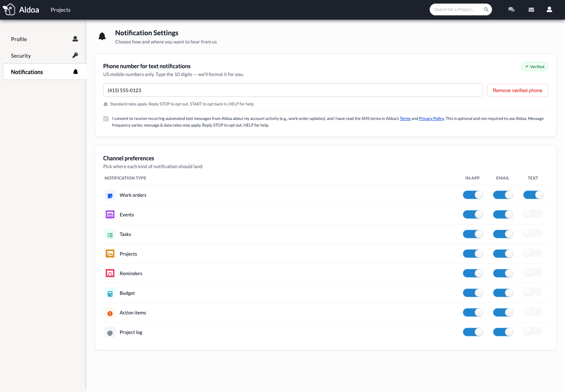Click Remove verified phone button
The image size is (565, 392).
click(518, 90)
